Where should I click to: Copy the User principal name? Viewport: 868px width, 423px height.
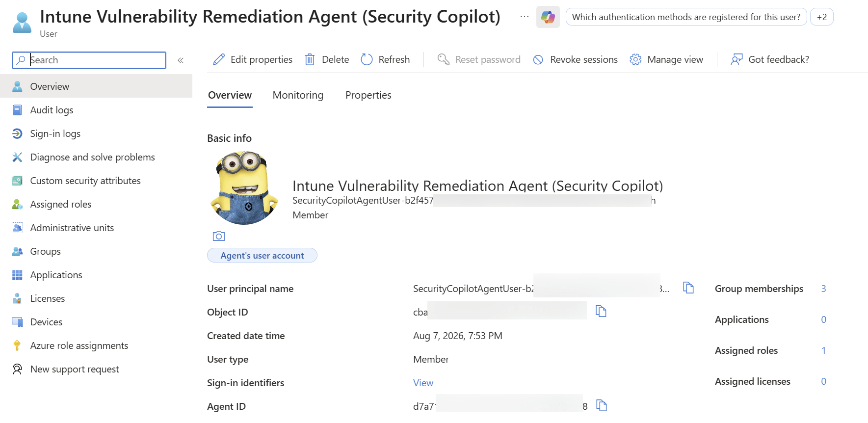(x=688, y=288)
